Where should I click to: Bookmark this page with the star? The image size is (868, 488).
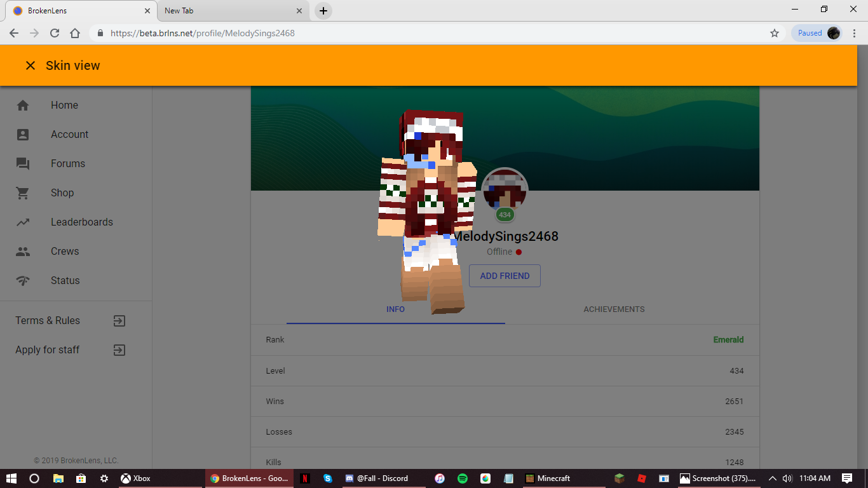click(774, 33)
